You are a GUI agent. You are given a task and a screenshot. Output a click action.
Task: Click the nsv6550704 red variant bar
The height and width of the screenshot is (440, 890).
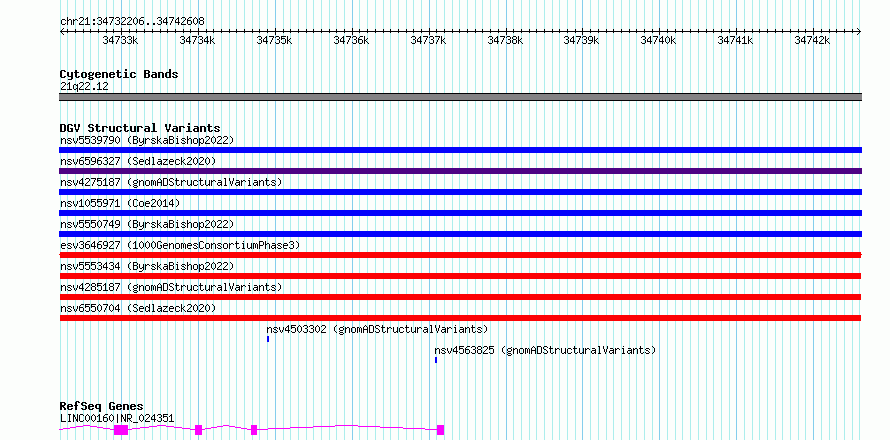460,318
